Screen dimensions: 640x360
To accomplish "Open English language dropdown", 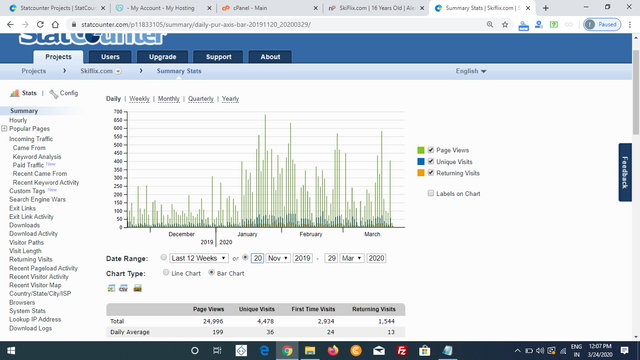I will 471,71.
